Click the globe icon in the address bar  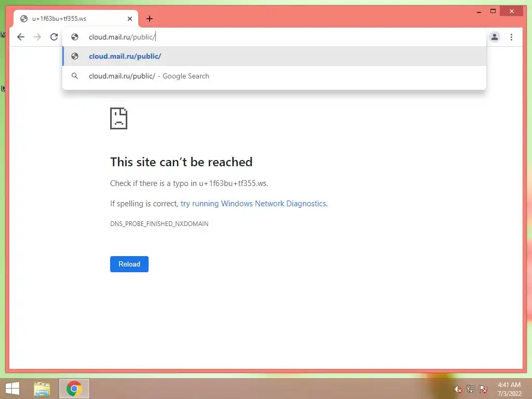[75, 37]
